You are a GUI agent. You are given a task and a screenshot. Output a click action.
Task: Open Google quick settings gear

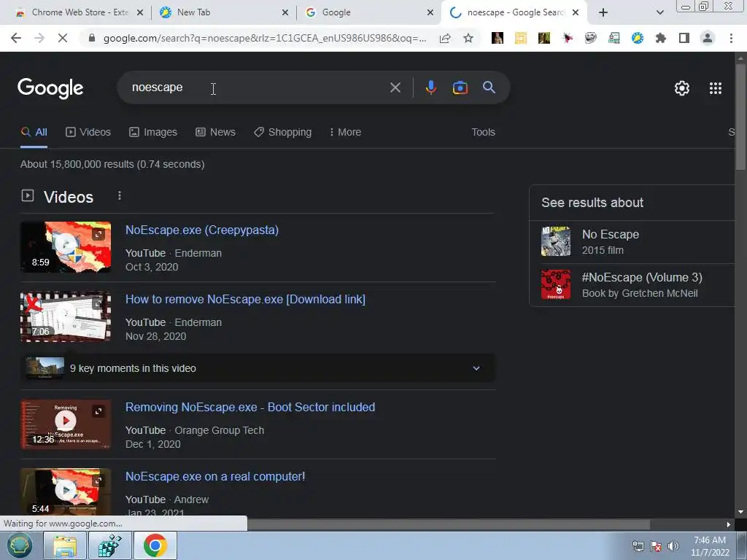click(682, 88)
